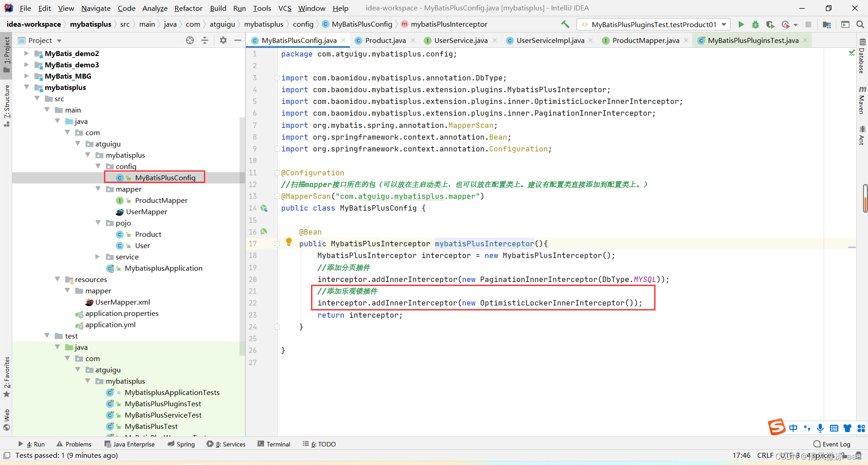The image size is (868, 465).
Task: Open Project panel settings gear
Action: [223, 41]
